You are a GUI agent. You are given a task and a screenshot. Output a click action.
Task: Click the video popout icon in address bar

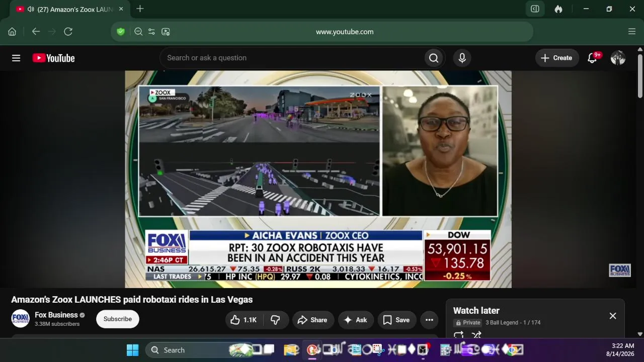pyautogui.click(x=166, y=32)
